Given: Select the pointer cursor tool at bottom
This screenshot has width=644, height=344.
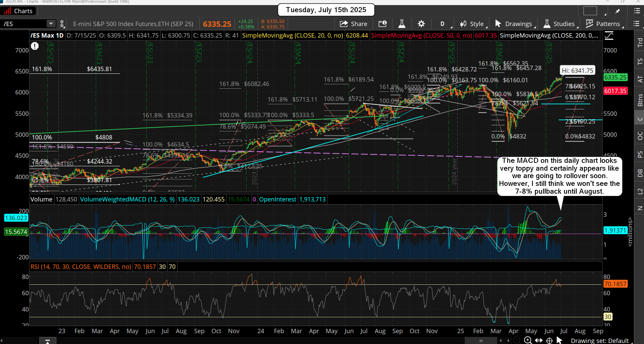Looking at the screenshot, I should [x=559, y=340].
